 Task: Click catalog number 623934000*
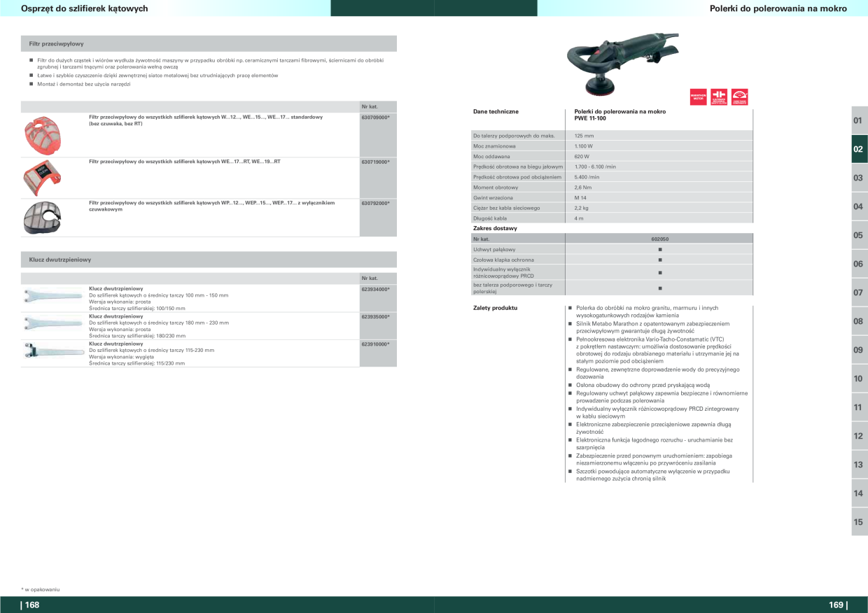coord(375,289)
